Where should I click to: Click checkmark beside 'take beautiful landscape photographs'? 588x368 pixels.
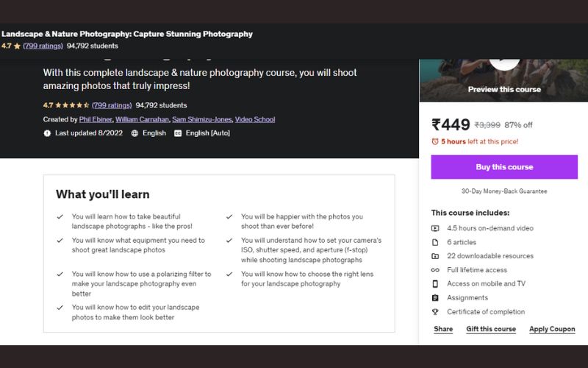60,216
